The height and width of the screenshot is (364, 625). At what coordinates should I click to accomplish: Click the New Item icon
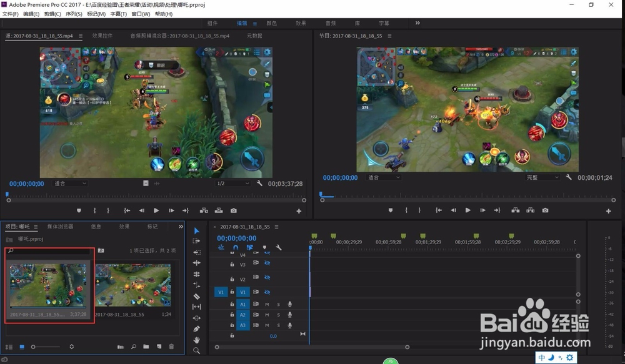coord(159,347)
